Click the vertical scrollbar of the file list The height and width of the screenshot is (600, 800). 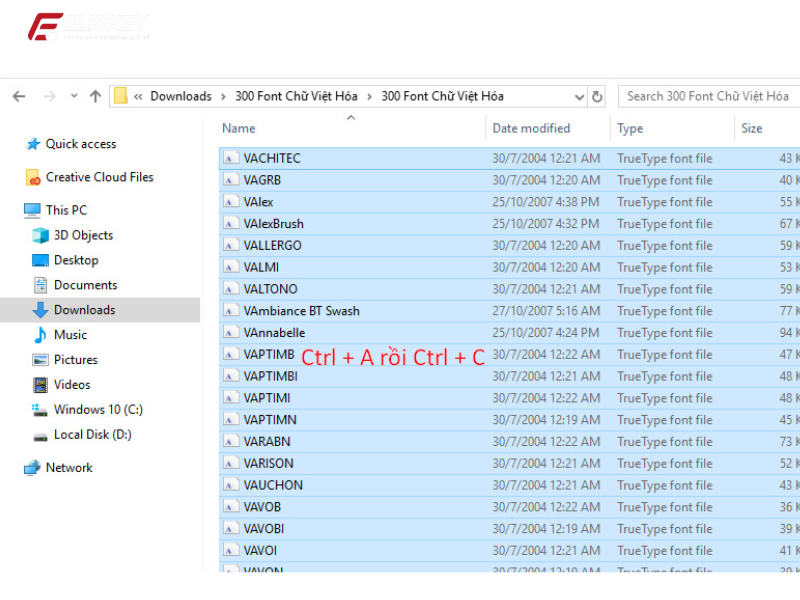pos(794,300)
